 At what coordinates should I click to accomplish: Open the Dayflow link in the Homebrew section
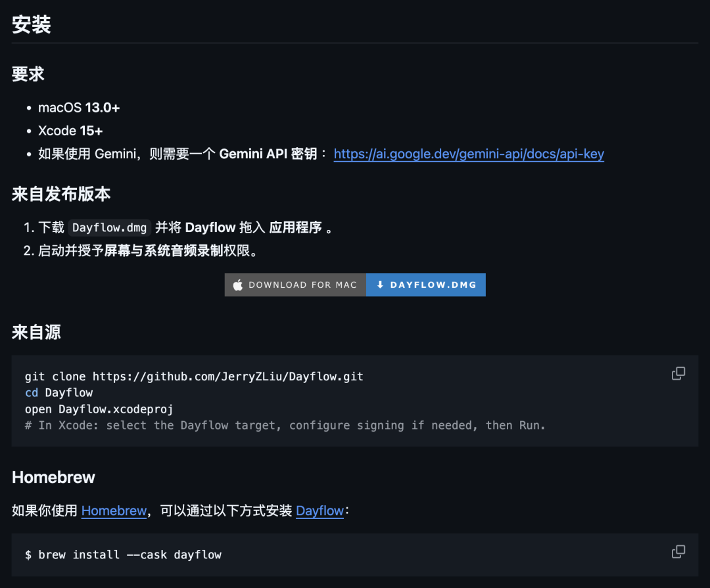[319, 510]
